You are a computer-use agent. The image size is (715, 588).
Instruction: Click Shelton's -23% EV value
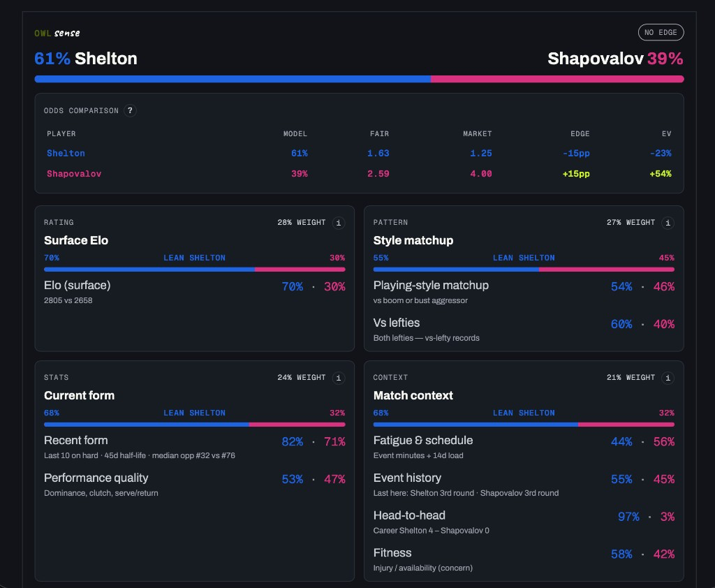tap(661, 153)
